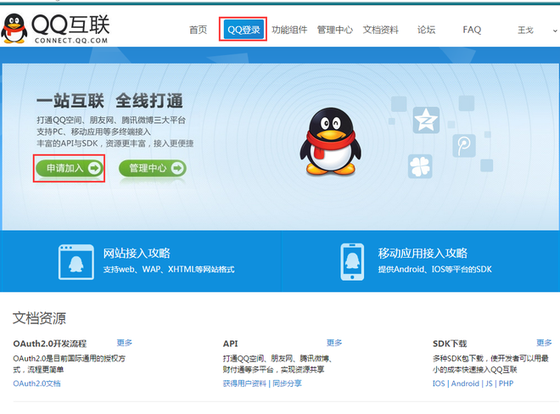Click the green 申请加入 button

69,168
